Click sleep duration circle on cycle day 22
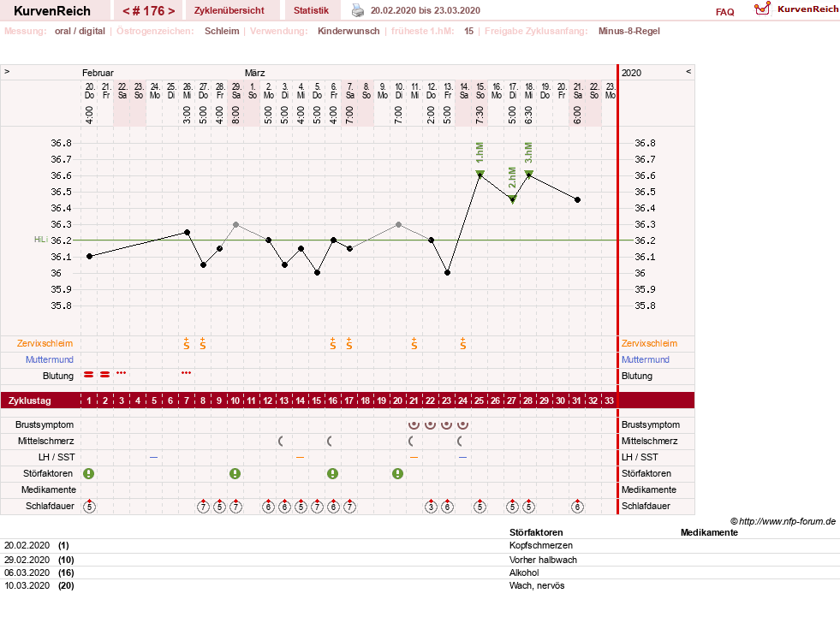The image size is (840, 617). click(431, 506)
